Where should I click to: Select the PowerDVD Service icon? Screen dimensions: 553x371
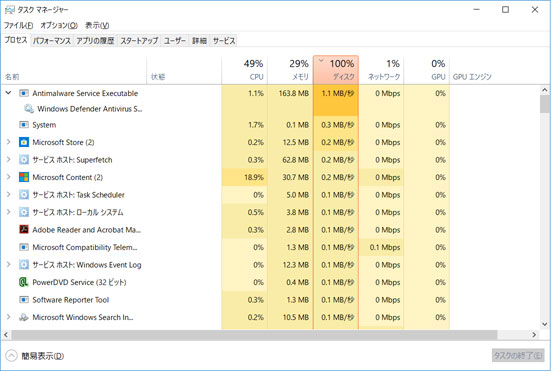pyautogui.click(x=24, y=282)
